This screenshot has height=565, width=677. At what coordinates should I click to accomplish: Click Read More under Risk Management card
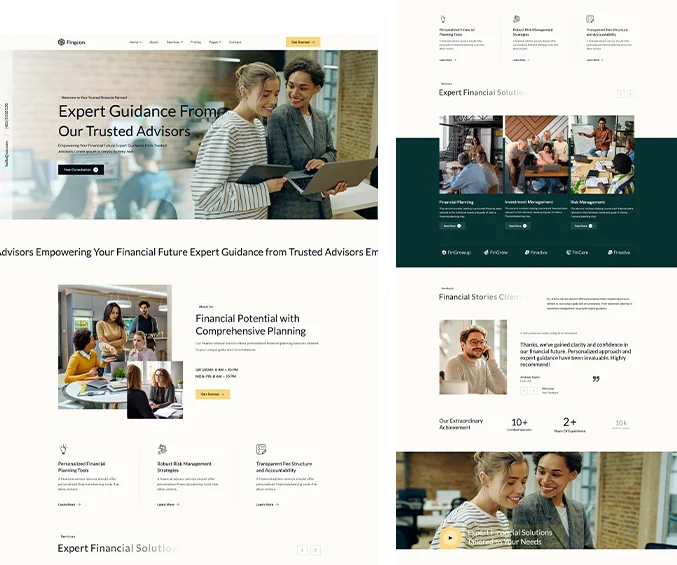point(583,226)
